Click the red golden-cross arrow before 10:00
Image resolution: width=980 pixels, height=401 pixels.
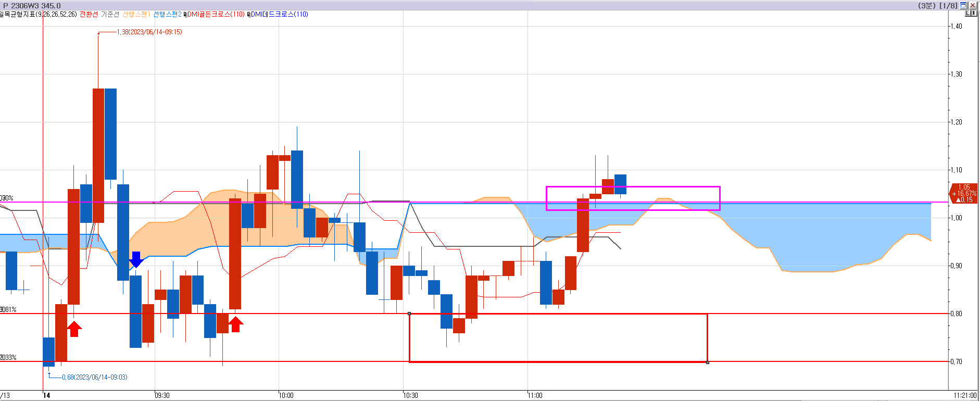[x=236, y=324]
